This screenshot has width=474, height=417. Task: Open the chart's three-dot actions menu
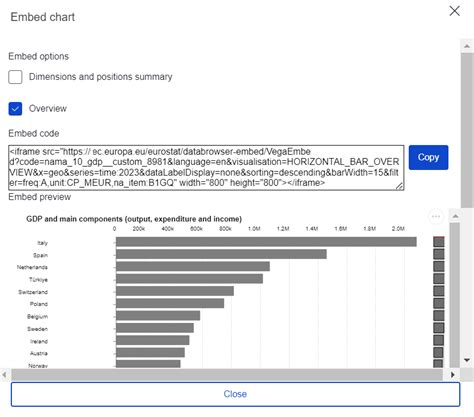(x=436, y=217)
